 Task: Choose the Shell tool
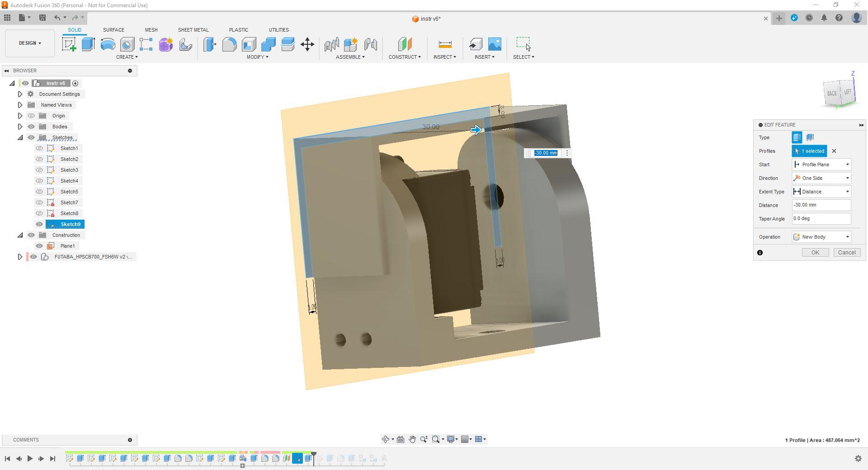click(x=249, y=44)
